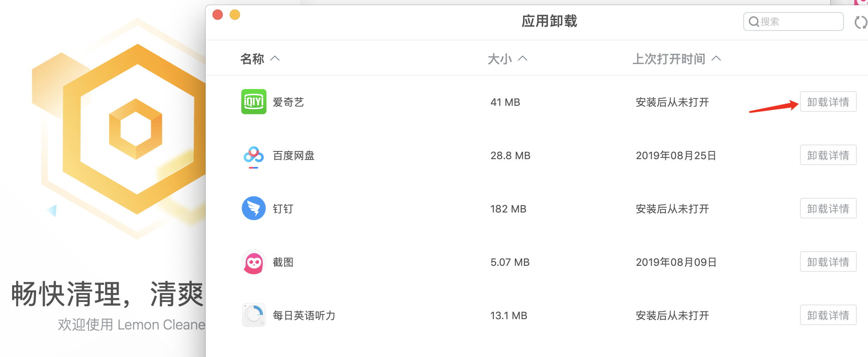Click the DingTalk blue wing icon

coord(254,208)
